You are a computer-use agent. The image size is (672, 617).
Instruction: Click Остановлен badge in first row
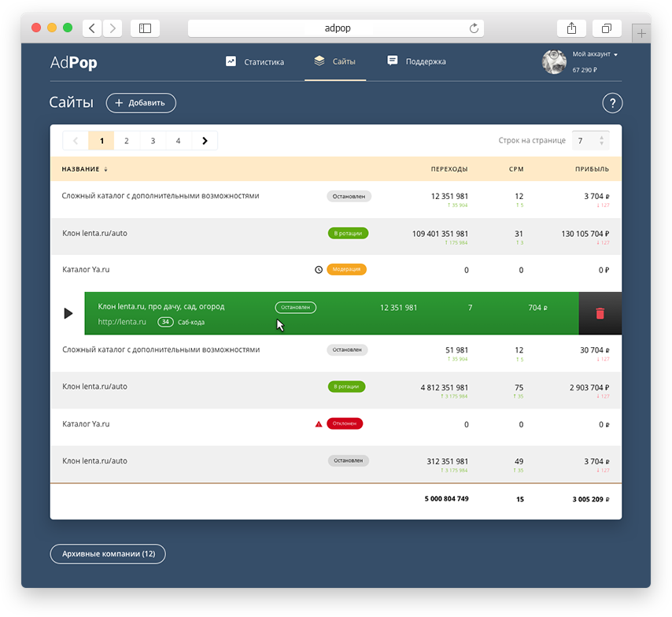[349, 197]
